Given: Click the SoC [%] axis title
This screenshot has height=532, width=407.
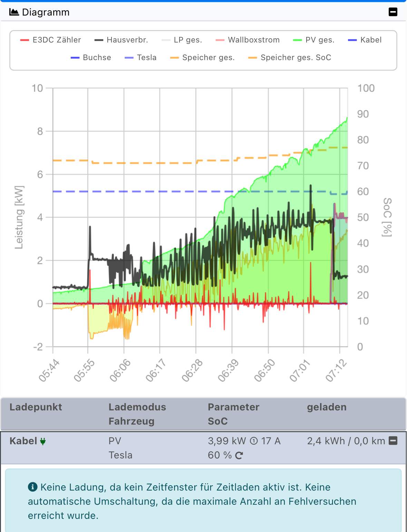Looking at the screenshot, I should (x=387, y=217).
